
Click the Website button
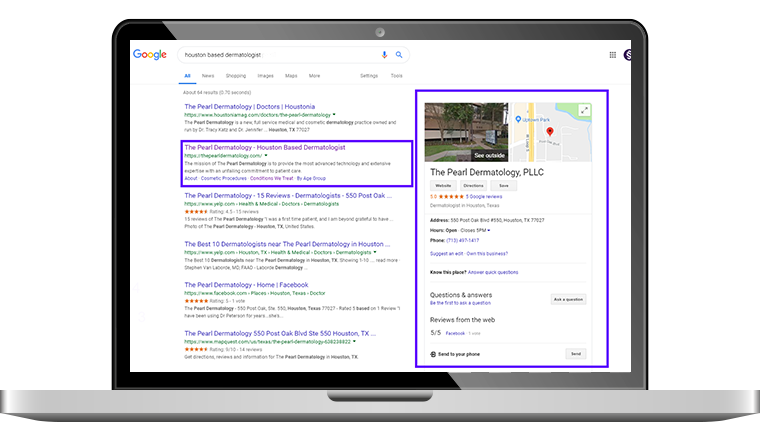coord(443,186)
